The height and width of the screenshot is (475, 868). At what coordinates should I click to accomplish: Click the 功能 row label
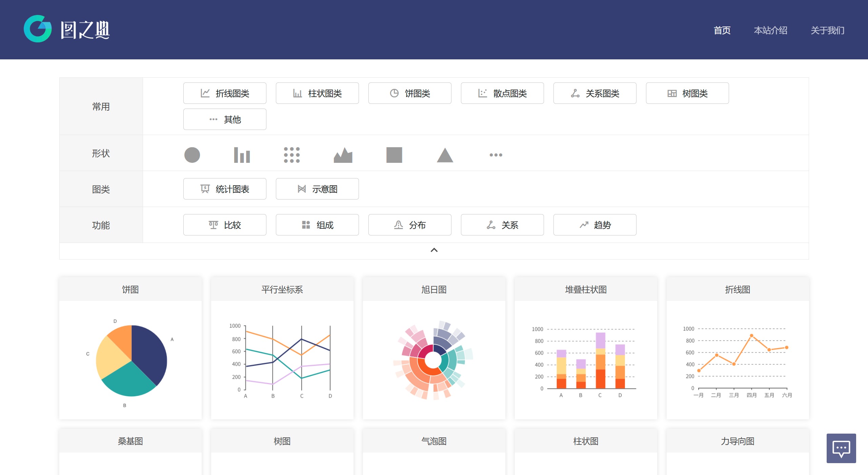[101, 225]
